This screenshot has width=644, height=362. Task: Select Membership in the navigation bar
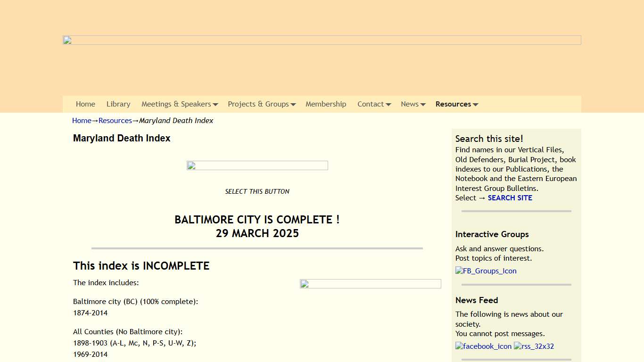(x=326, y=104)
